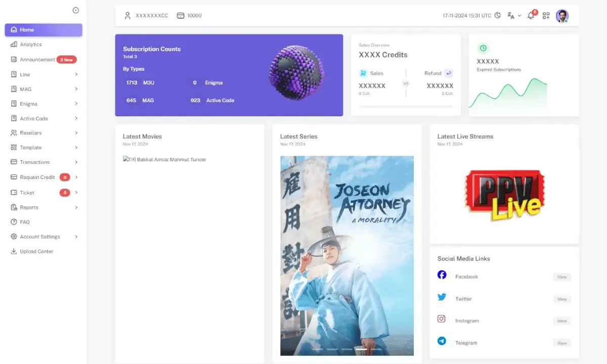Screen dimensions: 607x364
Task: Toggle the sidebar collapse circle icon
Action: pyautogui.click(x=76, y=10)
